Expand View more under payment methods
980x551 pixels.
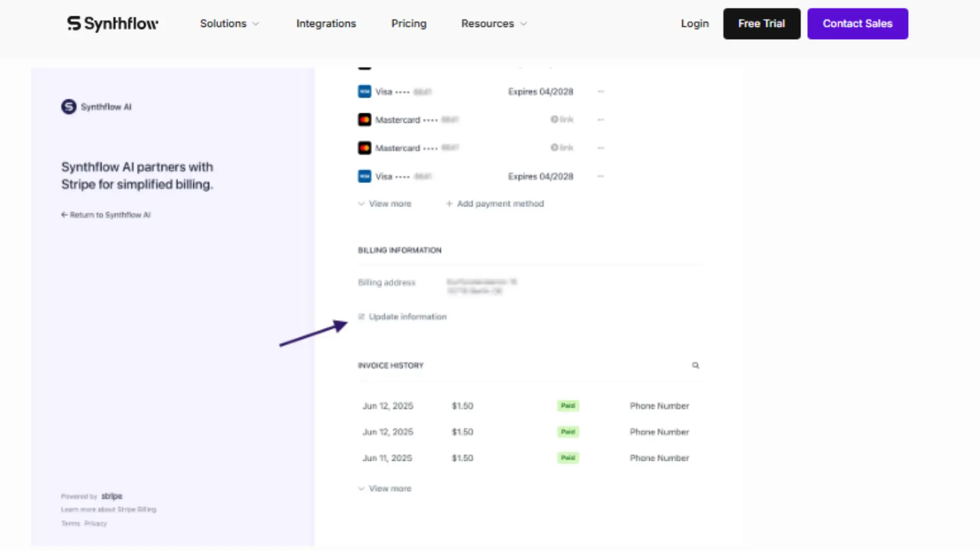pos(385,203)
